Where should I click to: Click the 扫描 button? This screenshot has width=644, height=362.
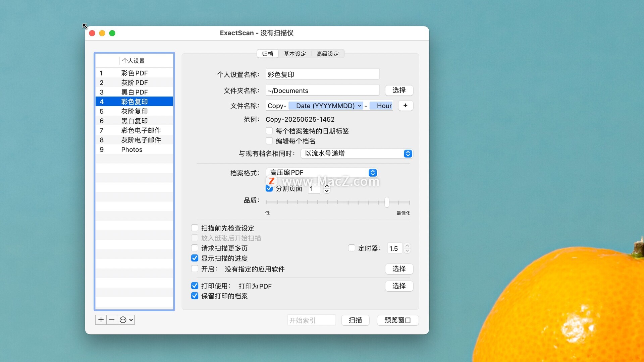(x=355, y=320)
